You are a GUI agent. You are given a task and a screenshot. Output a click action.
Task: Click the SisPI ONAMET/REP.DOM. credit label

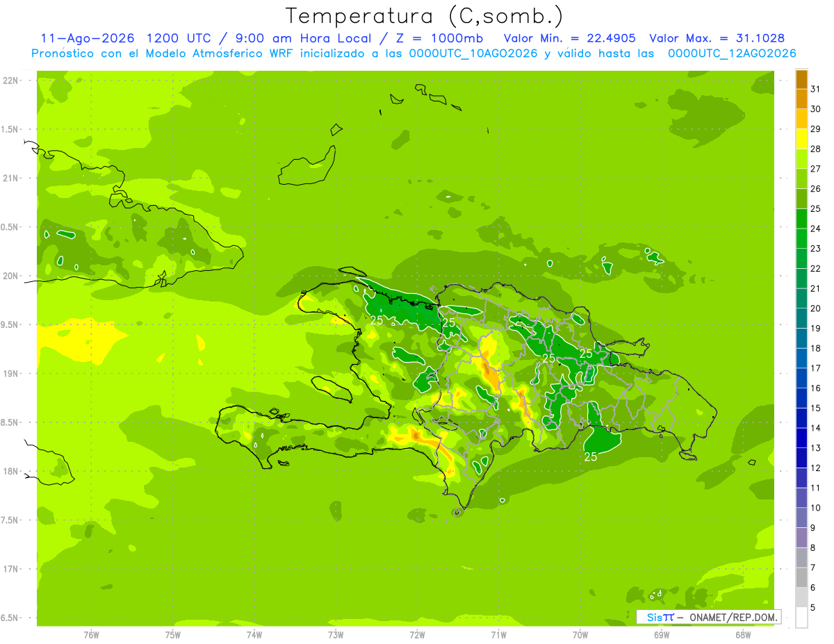tap(708, 617)
